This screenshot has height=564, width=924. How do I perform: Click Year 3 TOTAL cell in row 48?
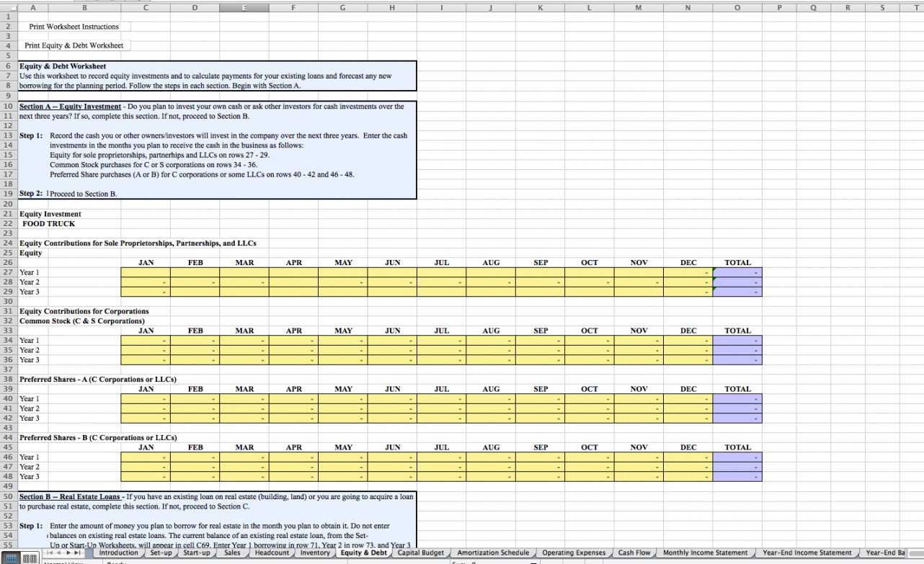point(737,476)
